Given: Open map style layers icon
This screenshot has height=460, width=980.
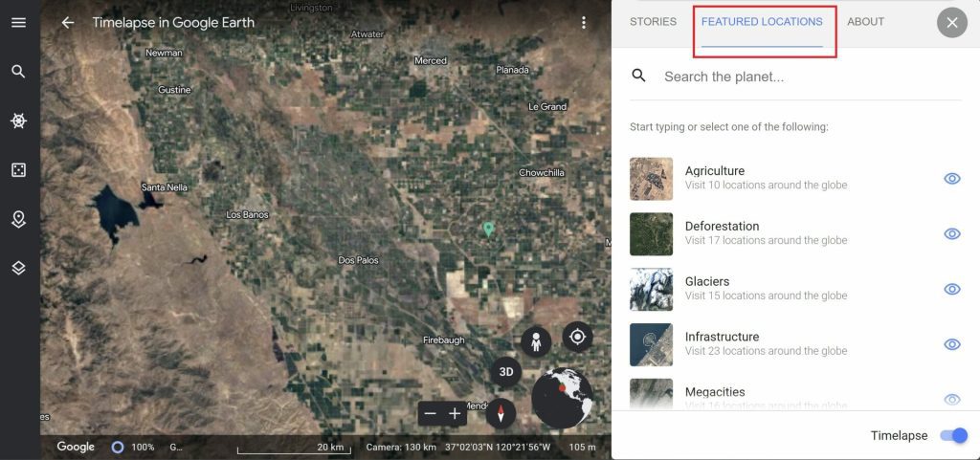Looking at the screenshot, I should [x=19, y=268].
